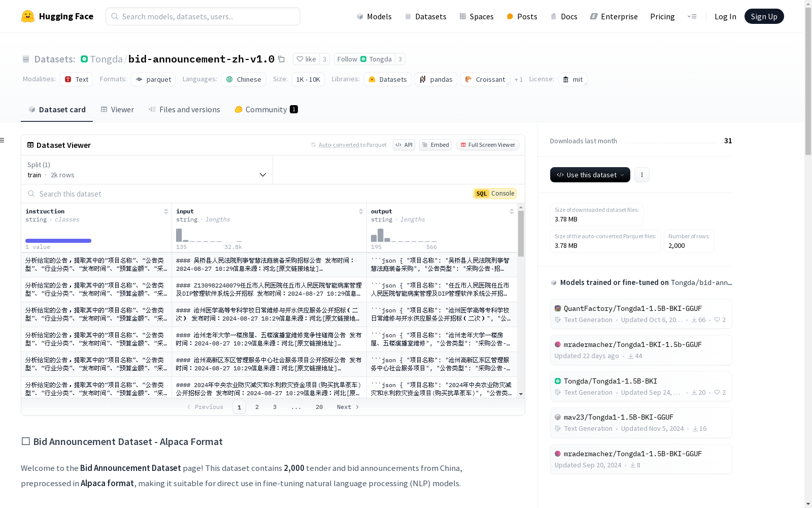This screenshot has width=812, height=508.
Task: Switch to the Community tab
Action: point(266,110)
